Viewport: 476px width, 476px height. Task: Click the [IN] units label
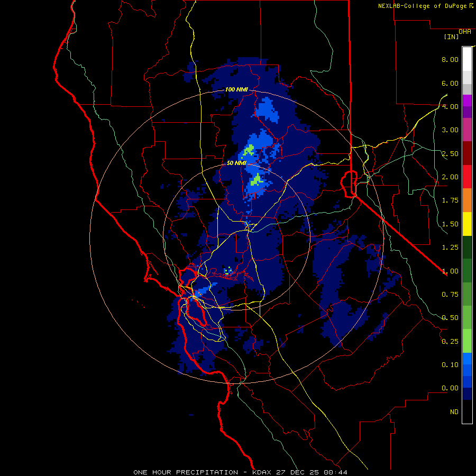451,36
